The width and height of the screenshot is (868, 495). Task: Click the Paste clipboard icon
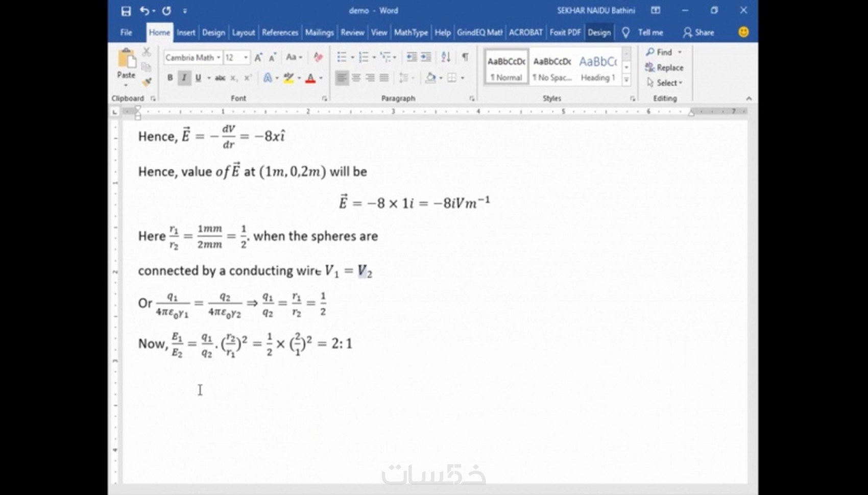pyautogui.click(x=126, y=59)
